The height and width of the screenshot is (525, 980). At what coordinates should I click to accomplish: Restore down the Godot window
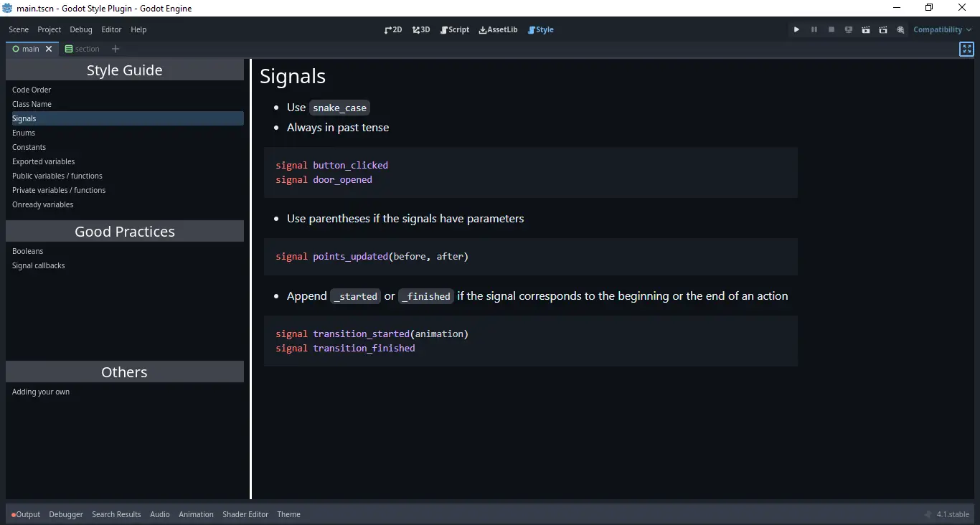click(929, 8)
